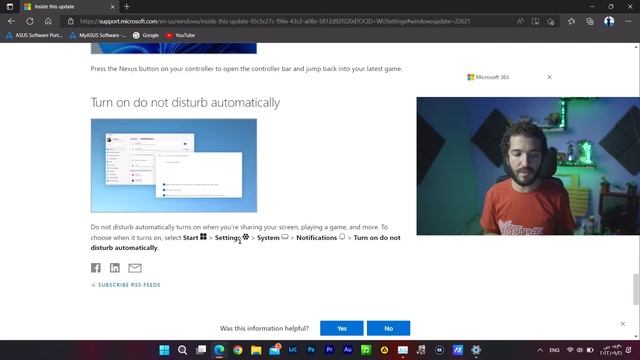Open the Settings gear on taskbar
Viewport: 640px width, 360px height.
(x=476, y=350)
